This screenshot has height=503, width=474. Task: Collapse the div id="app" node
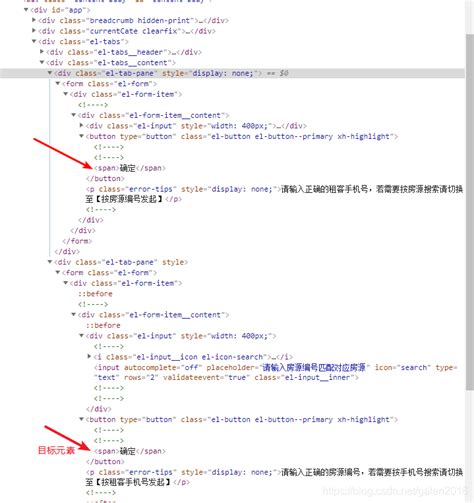(x=26, y=10)
